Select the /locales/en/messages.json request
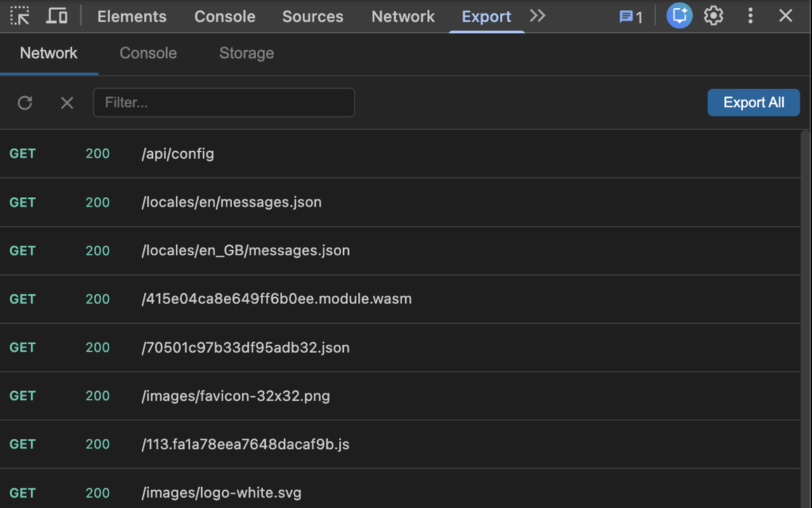 point(400,203)
